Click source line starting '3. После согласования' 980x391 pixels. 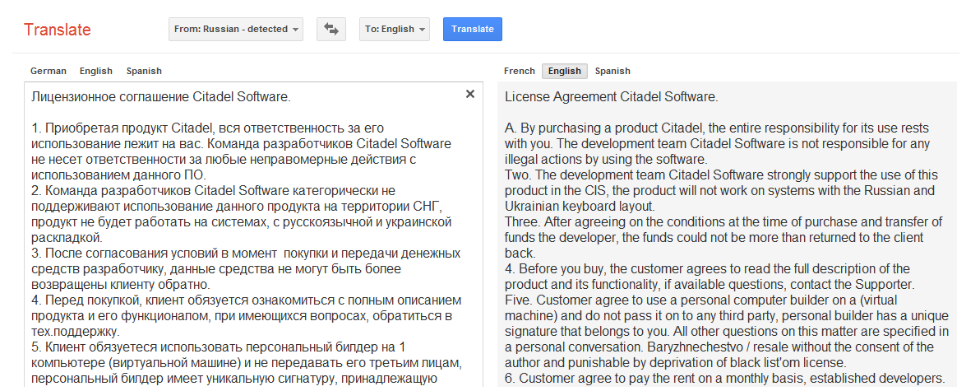[246, 254]
